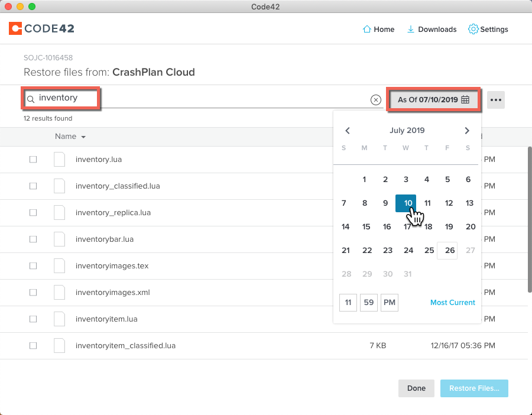Click the Done button
This screenshot has height=415, width=532.
pyautogui.click(x=416, y=388)
